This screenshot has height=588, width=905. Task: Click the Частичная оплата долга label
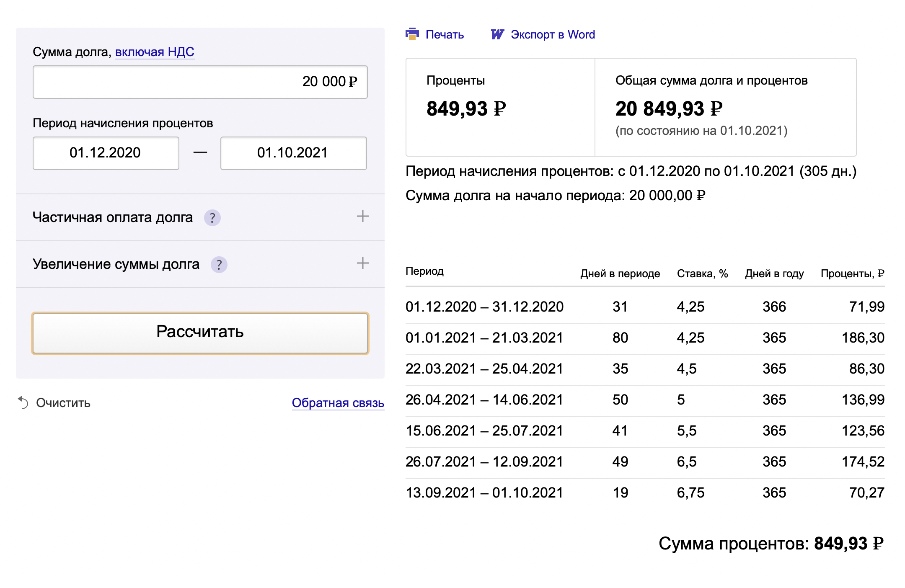click(113, 217)
